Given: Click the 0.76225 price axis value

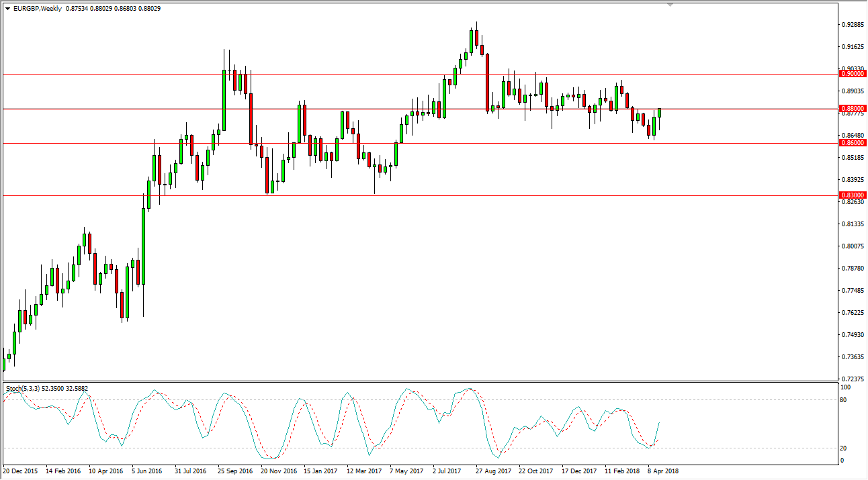Looking at the screenshot, I should (x=852, y=313).
